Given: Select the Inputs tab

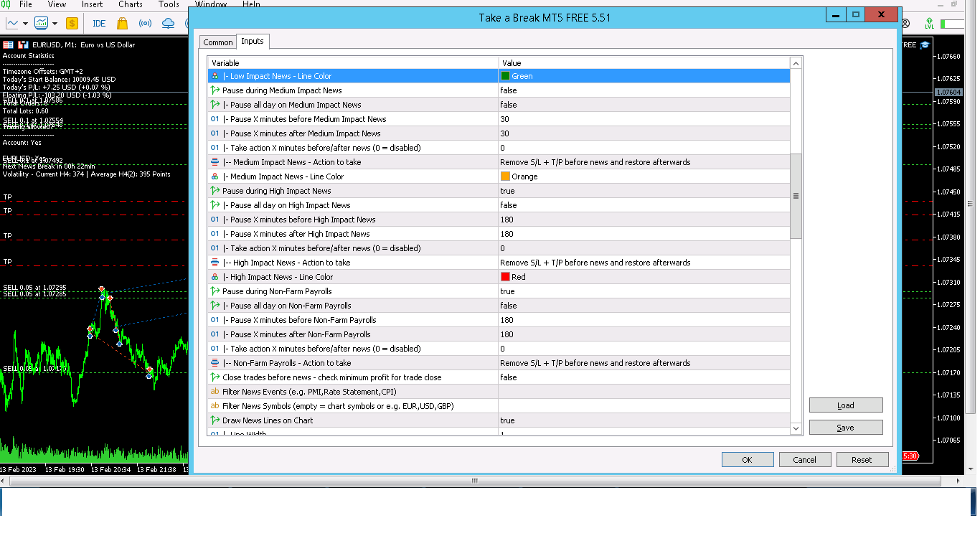Looking at the screenshot, I should [x=253, y=41].
